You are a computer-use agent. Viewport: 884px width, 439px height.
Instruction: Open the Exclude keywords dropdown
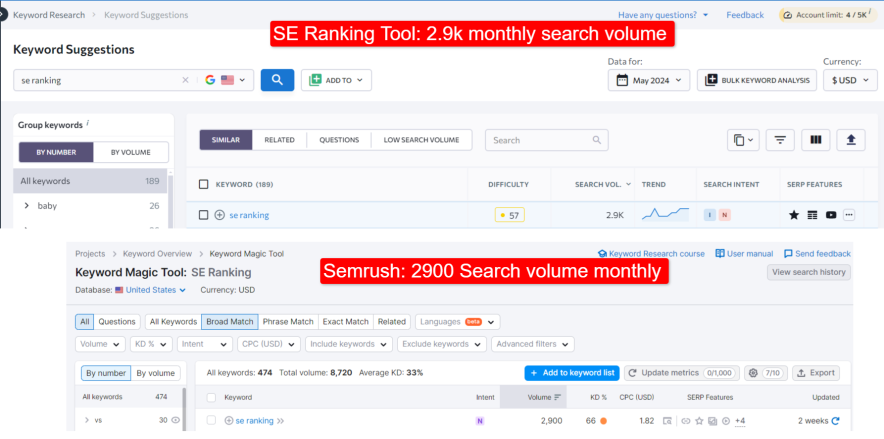tap(441, 344)
